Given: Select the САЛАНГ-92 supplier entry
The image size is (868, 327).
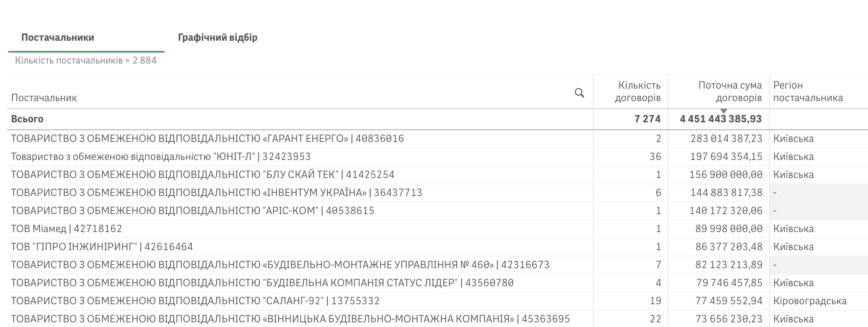Looking at the screenshot, I should 195,301.
